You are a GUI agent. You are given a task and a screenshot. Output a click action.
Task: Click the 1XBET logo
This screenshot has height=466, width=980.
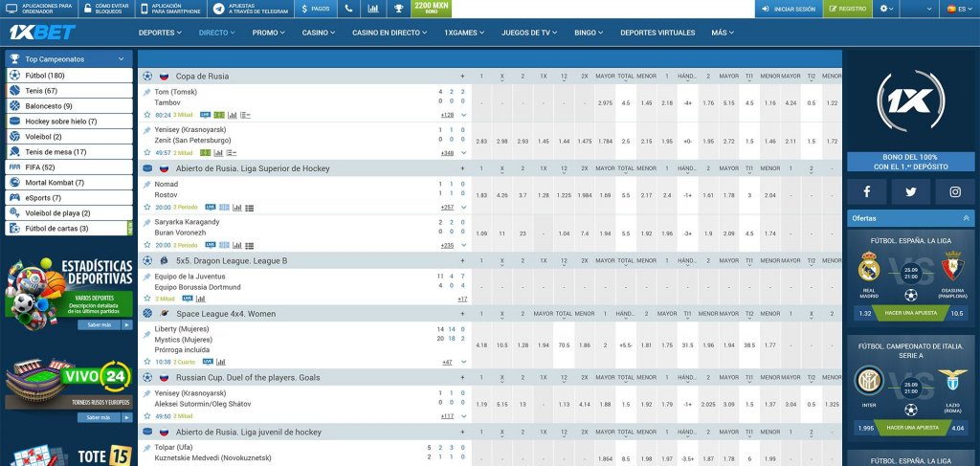pos(42,33)
